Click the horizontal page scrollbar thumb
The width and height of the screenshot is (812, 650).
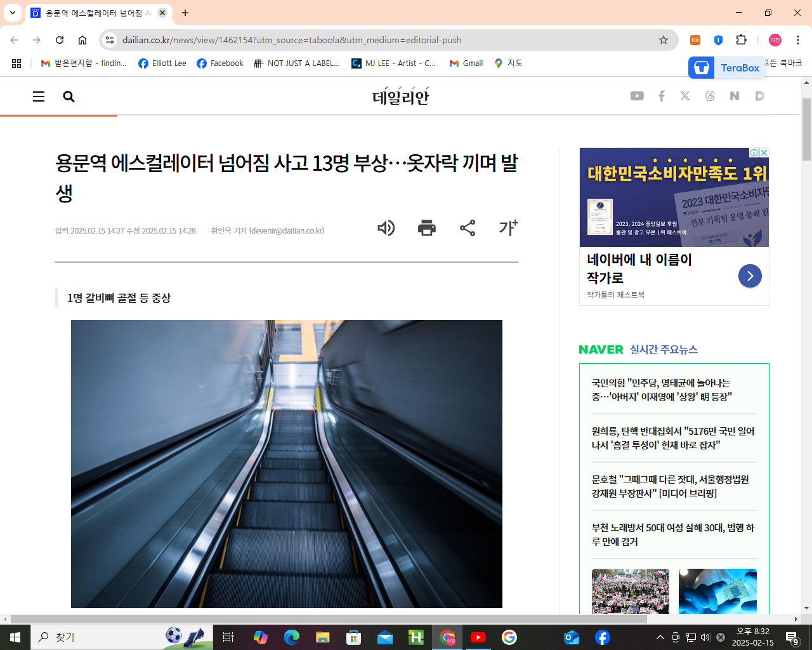point(329,619)
